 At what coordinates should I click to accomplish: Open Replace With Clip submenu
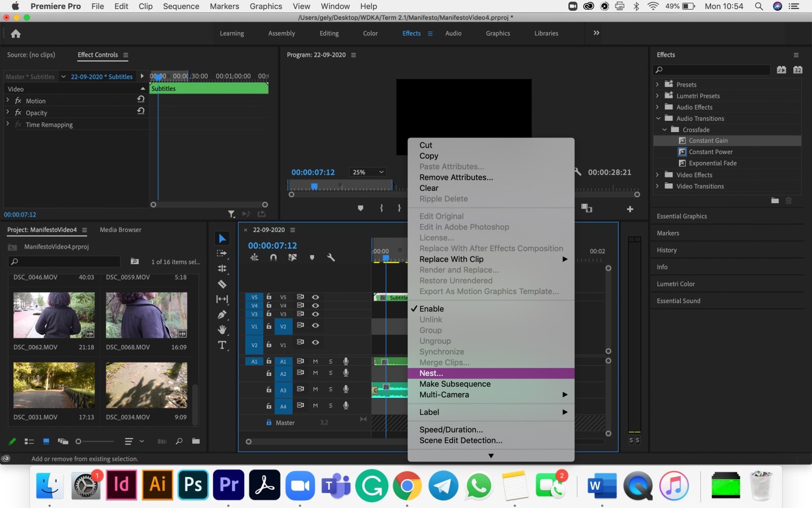(491, 259)
